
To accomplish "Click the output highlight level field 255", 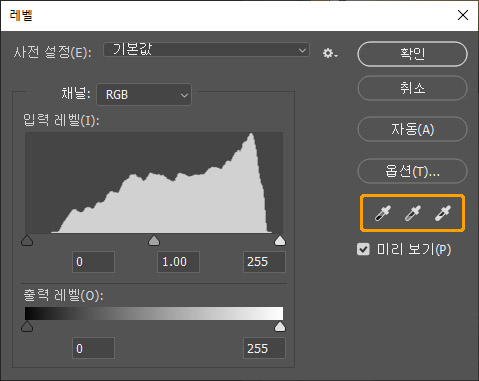I will [264, 348].
